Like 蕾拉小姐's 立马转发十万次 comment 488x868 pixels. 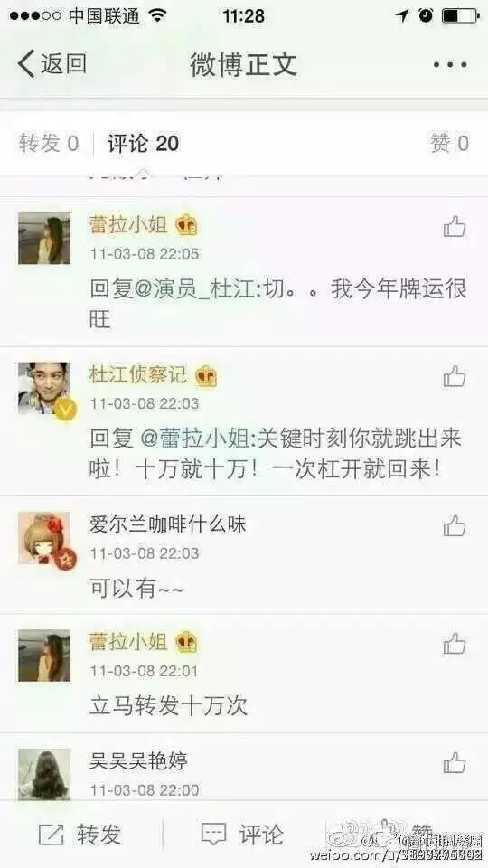pos(455,644)
